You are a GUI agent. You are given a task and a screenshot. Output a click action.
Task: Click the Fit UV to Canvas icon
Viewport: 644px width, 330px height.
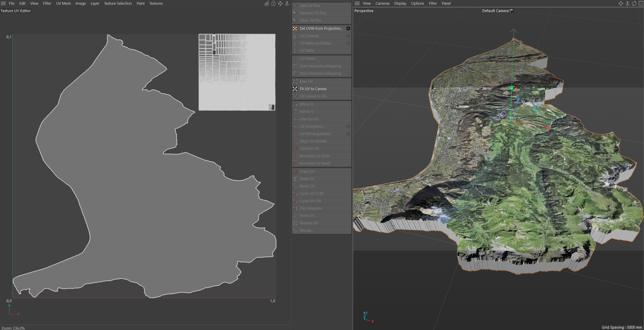(295, 89)
